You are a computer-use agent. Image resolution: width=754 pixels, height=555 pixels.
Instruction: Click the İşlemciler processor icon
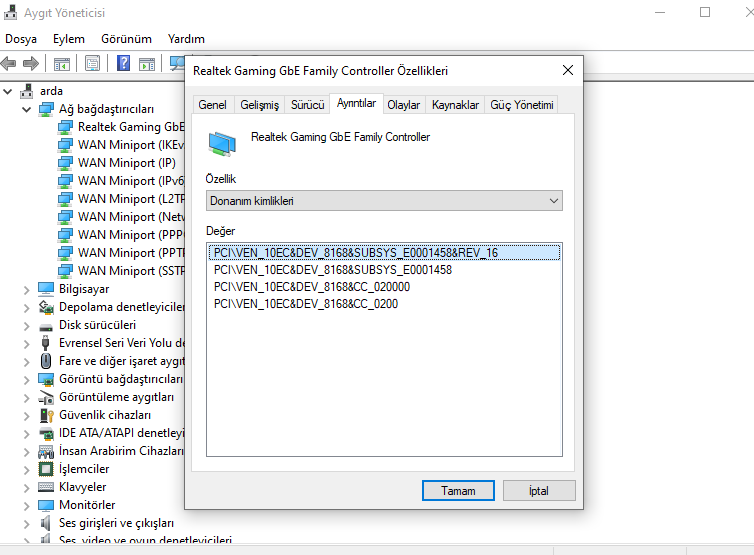click(46, 469)
